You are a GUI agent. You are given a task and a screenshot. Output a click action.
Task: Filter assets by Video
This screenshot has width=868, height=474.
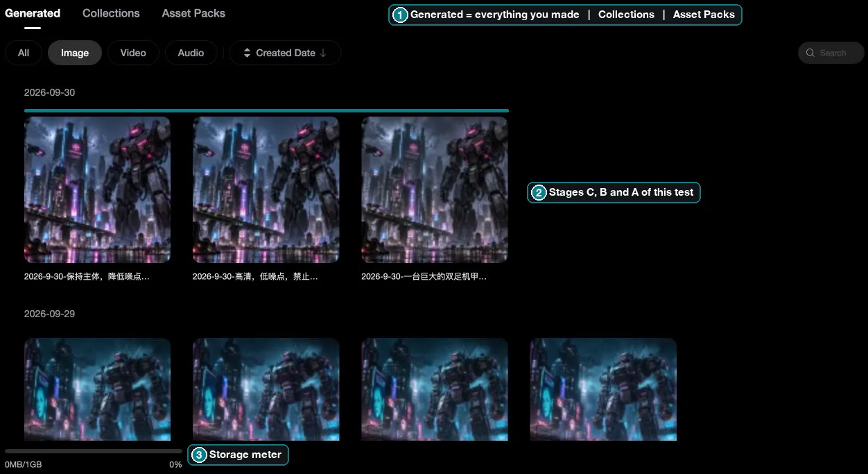click(133, 53)
